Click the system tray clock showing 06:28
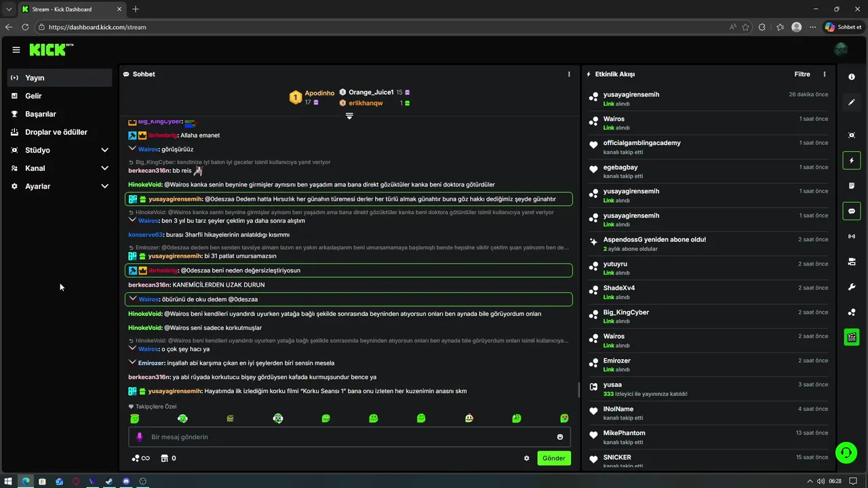This screenshot has height=488, width=868. tap(835, 481)
